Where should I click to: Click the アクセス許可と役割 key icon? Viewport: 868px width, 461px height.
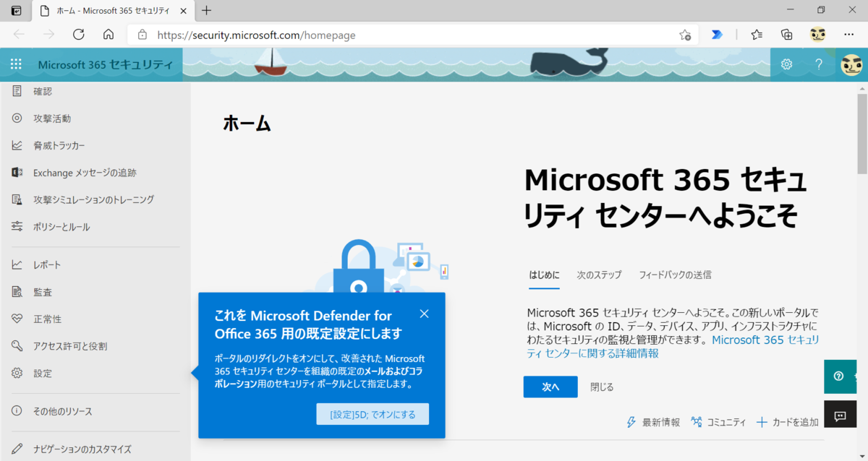(x=17, y=346)
